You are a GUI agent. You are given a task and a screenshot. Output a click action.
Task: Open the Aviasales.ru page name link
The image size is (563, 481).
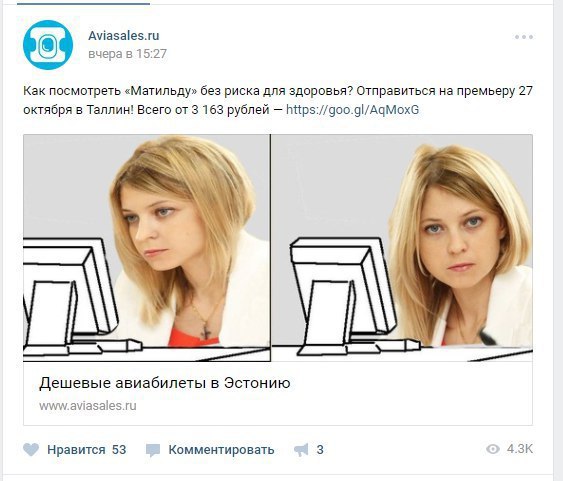124,36
